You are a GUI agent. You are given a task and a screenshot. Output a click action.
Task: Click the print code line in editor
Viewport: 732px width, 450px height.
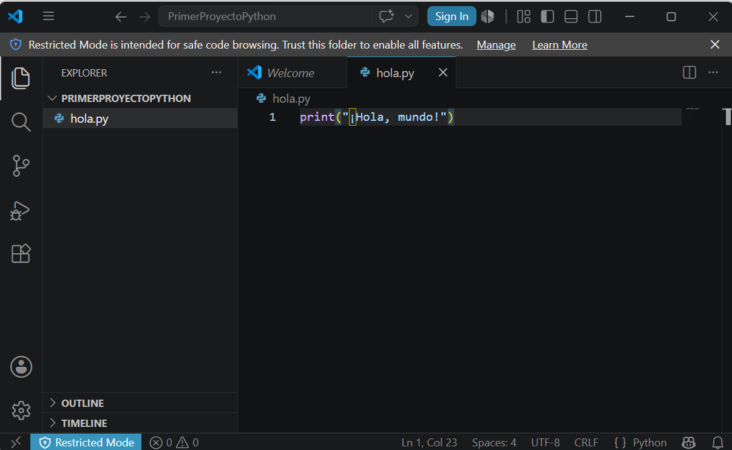click(376, 117)
